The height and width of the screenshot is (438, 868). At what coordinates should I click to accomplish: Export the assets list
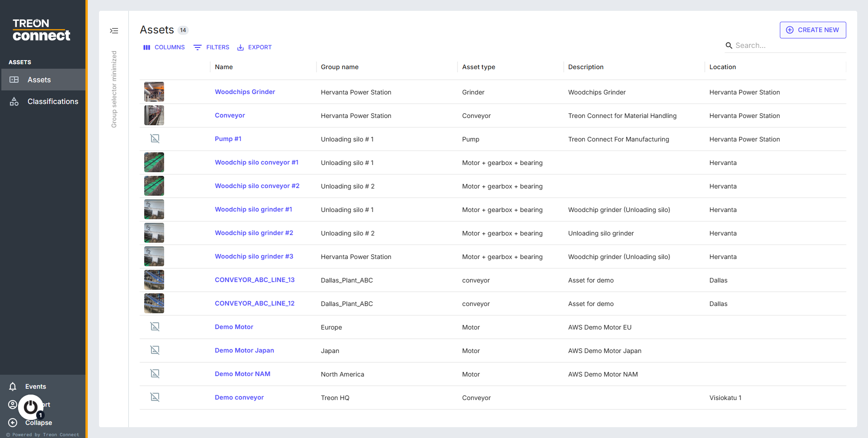pos(255,47)
